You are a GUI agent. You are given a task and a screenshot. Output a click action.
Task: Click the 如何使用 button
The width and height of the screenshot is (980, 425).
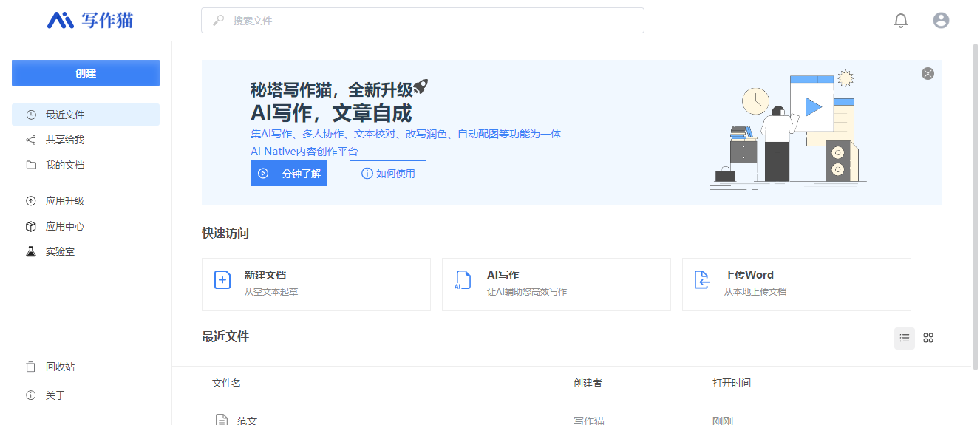388,174
